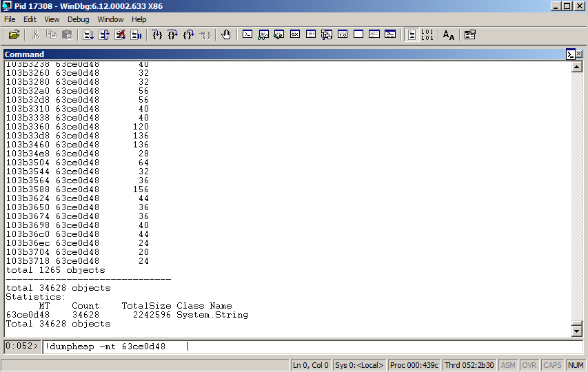Open the Debug menu
This screenshot has width=588, height=372.
point(79,19)
